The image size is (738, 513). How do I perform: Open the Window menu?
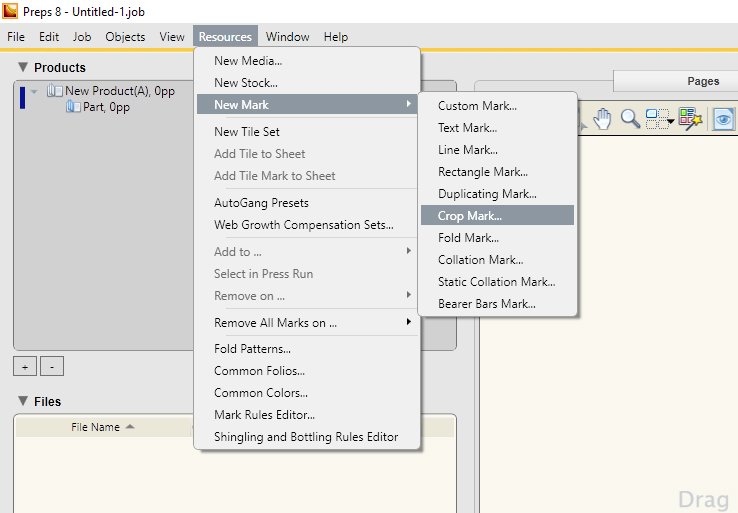tap(288, 37)
